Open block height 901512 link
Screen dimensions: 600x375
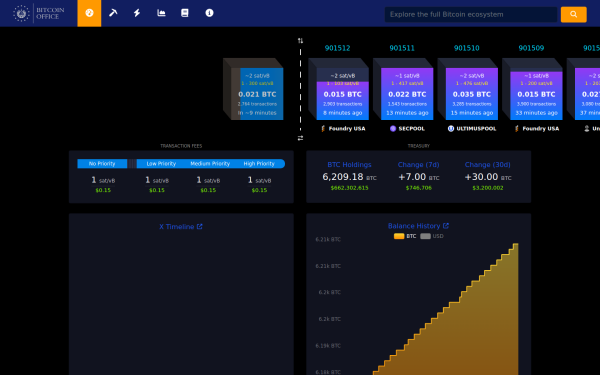pos(337,48)
